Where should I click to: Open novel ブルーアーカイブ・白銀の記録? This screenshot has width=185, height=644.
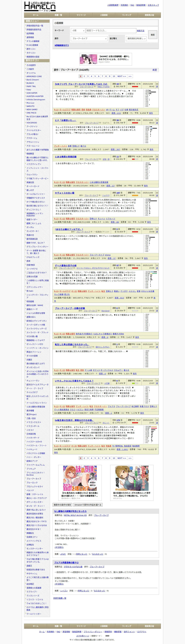70,308
